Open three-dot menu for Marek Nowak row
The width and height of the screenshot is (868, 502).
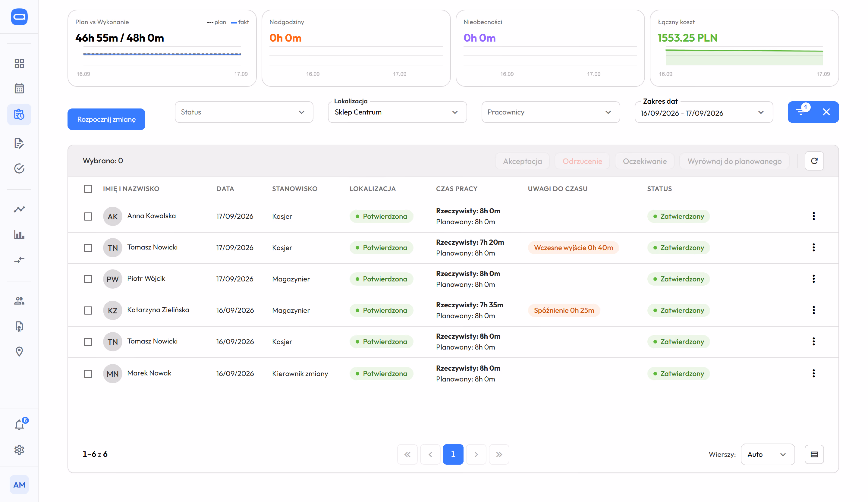pos(813,374)
